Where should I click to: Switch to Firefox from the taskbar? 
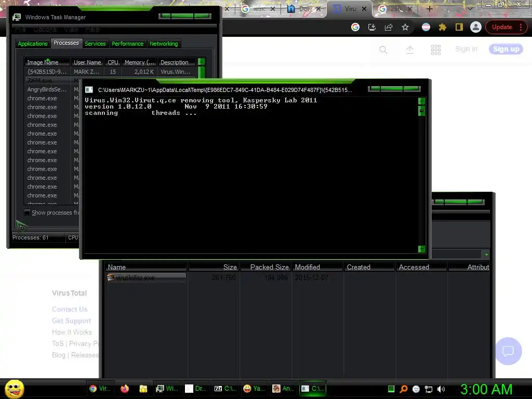[x=125, y=389]
